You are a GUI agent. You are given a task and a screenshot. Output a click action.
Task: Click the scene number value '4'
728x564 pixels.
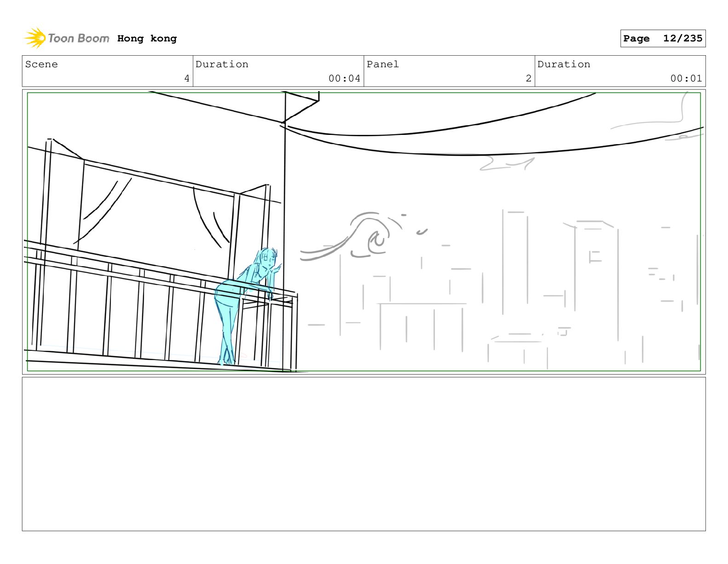pyautogui.click(x=187, y=79)
